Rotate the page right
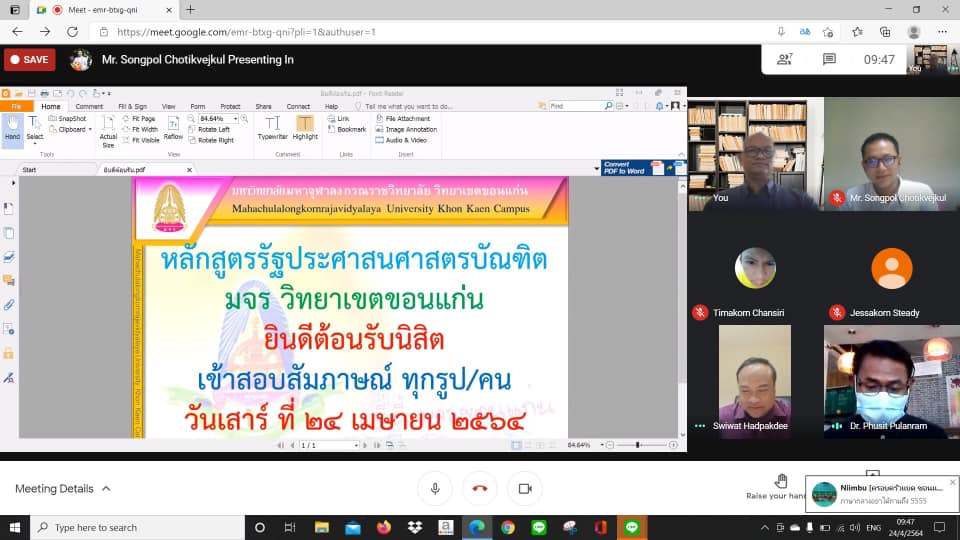This screenshot has height=540, width=960. pyautogui.click(x=211, y=140)
